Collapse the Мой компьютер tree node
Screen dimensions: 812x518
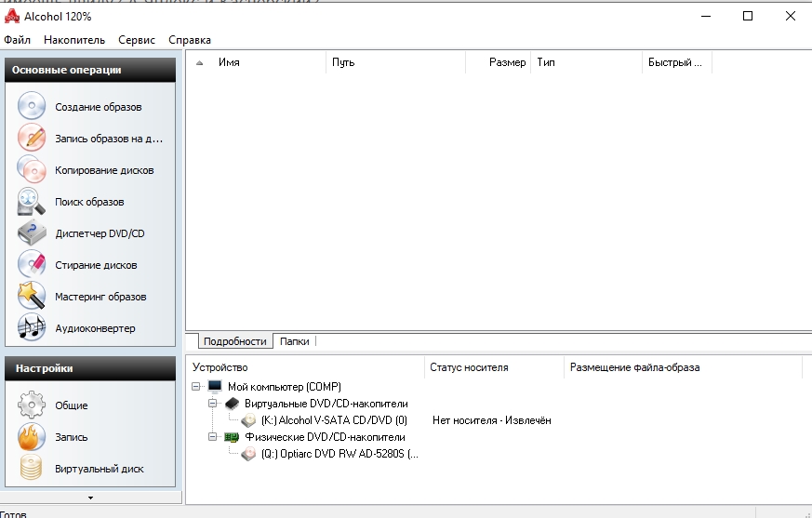[x=195, y=387]
